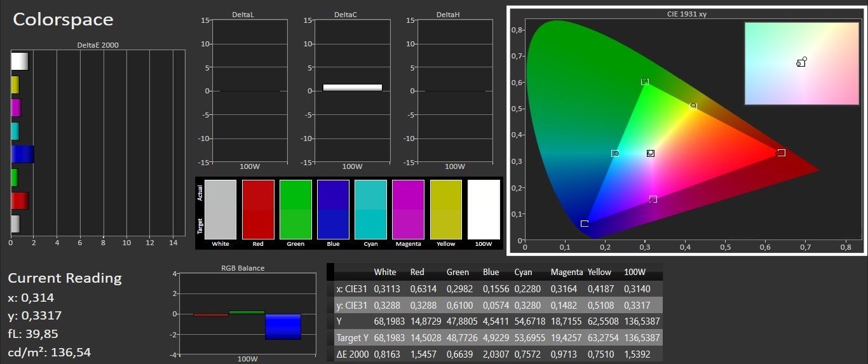Click the CIE 1931 xy chart title
The width and height of the screenshot is (868, 364).
[x=686, y=13]
